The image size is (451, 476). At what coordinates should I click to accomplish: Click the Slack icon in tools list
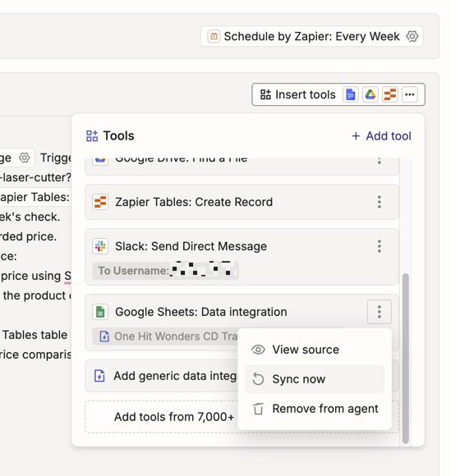100,246
